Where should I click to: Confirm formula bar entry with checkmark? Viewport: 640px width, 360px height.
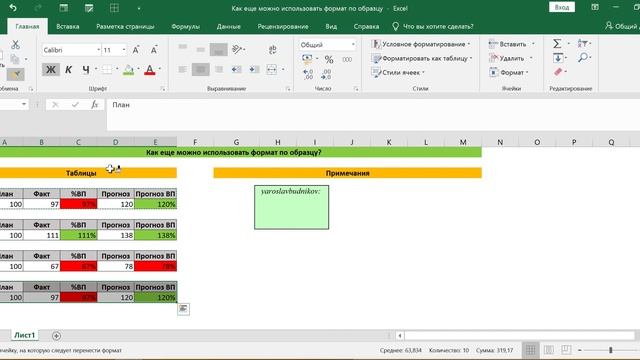click(x=75, y=104)
